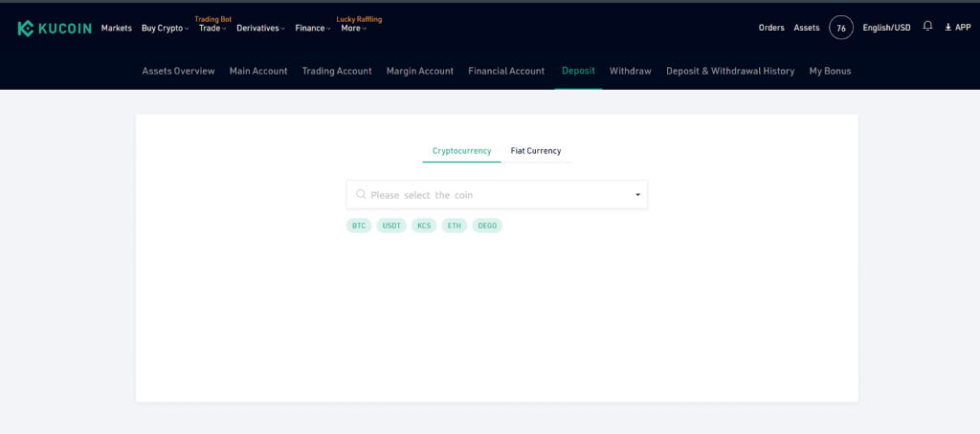The image size is (980, 434).
Task: Open My Bonus tab
Action: [x=830, y=71]
